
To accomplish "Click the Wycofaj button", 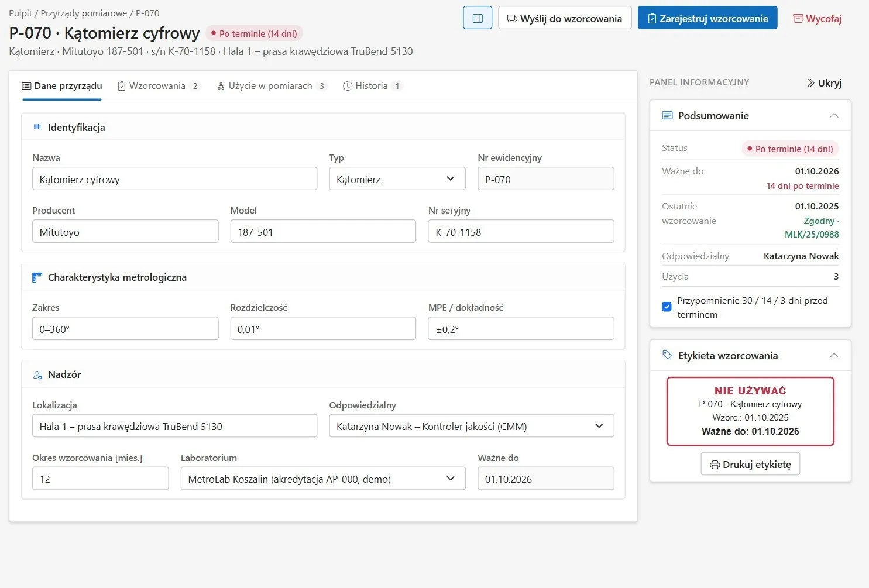I will 817,18.
